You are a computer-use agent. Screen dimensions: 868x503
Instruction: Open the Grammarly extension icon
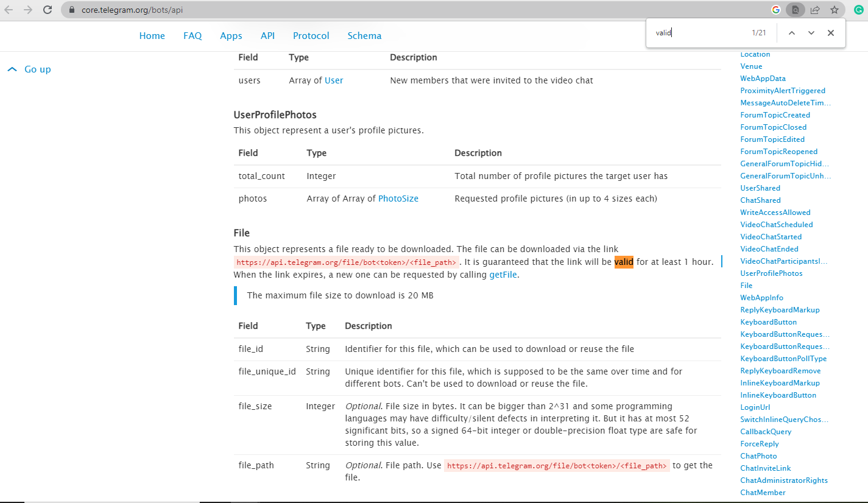coord(858,10)
